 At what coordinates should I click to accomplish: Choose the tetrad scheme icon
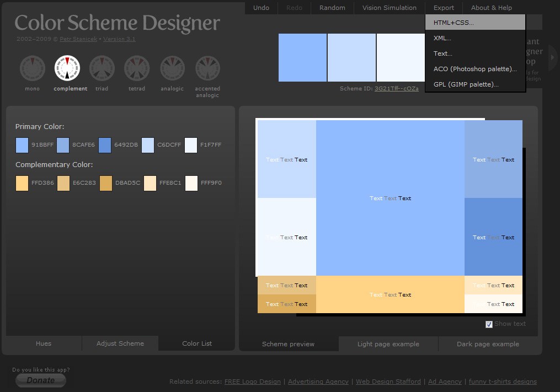coord(137,68)
